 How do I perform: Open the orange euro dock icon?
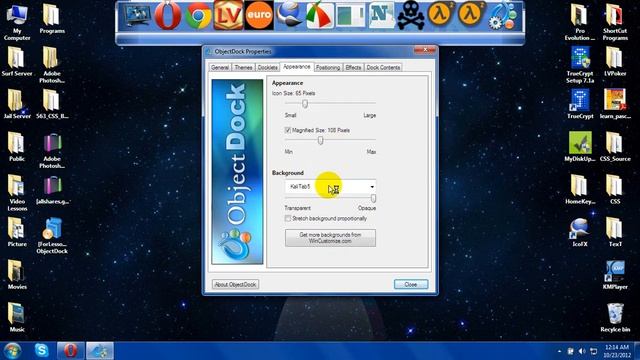tap(259, 16)
